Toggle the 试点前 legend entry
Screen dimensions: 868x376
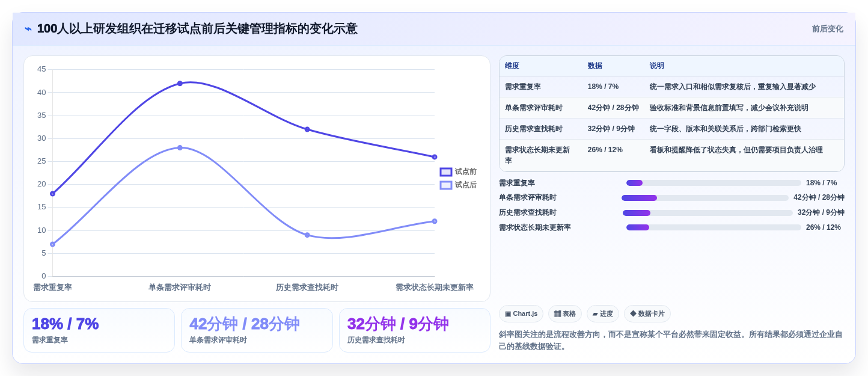coord(458,171)
